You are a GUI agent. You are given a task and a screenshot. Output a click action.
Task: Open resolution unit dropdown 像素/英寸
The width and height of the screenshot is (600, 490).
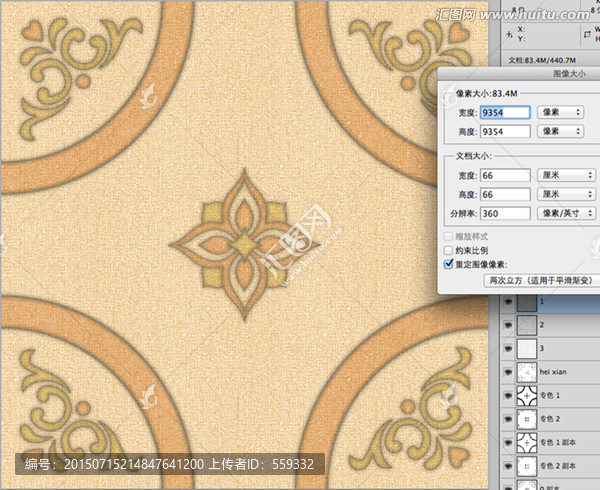[x=566, y=213]
